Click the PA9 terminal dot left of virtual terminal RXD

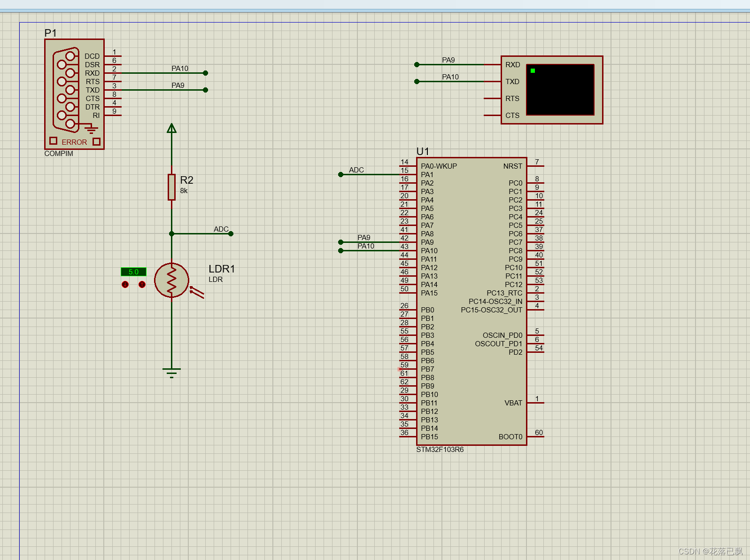417,64
